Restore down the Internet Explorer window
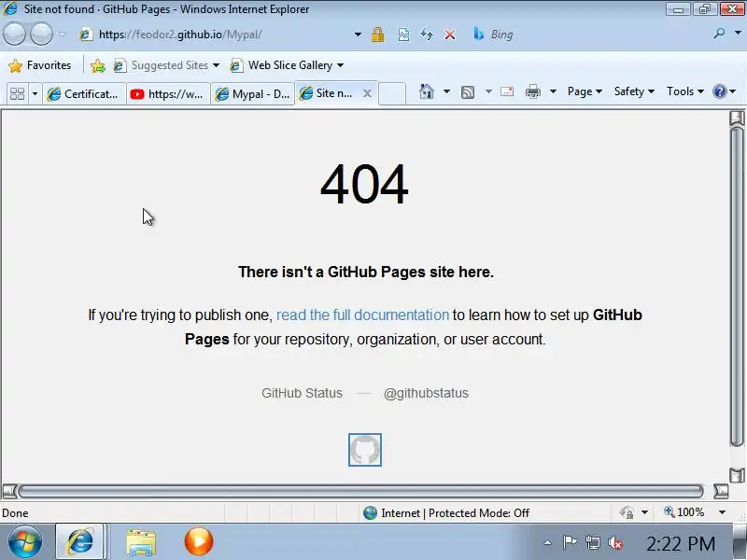Viewport: 747px width, 560px height. point(705,8)
